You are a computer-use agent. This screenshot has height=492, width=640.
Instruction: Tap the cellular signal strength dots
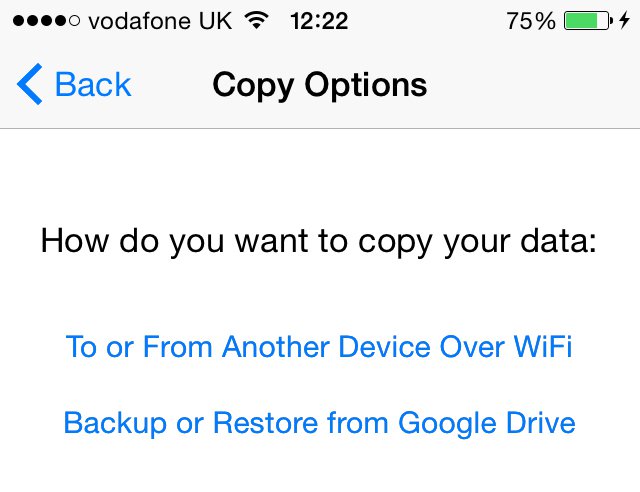click(x=44, y=21)
